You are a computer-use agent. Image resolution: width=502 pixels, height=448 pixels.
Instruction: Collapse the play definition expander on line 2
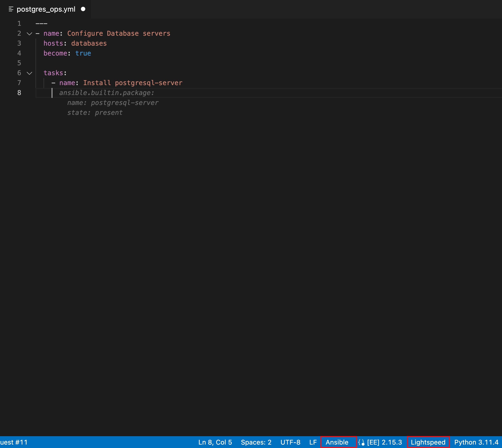click(x=29, y=33)
